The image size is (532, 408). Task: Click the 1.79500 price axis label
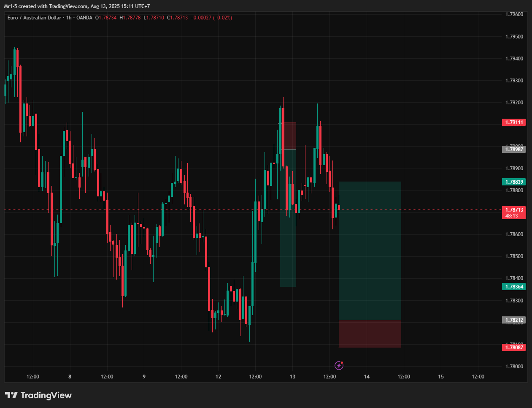[x=514, y=37]
